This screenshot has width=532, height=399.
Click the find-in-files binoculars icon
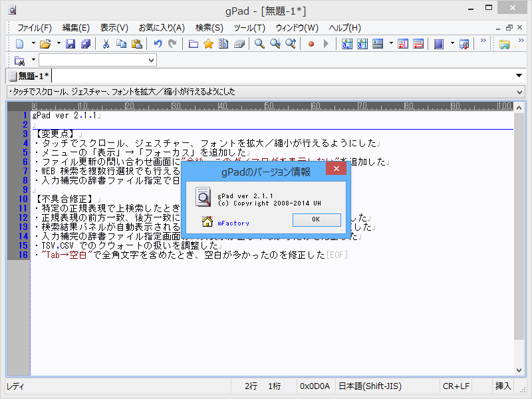pos(20,61)
